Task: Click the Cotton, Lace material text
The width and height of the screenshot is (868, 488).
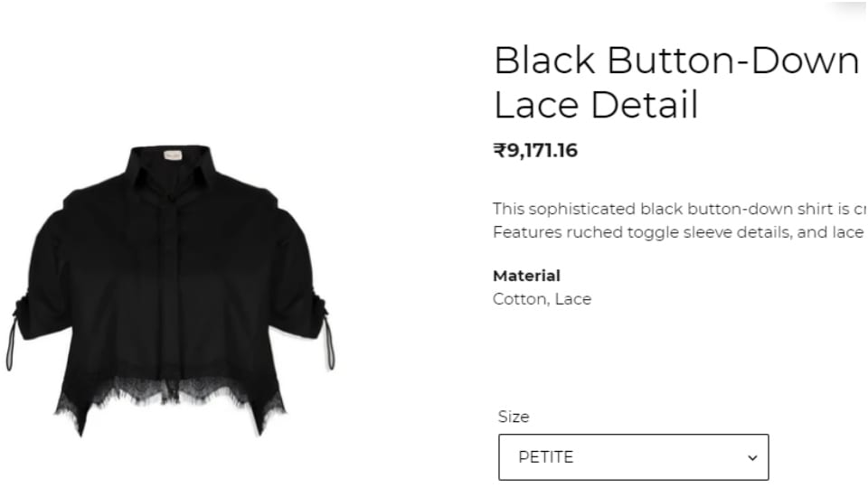Action: point(542,299)
